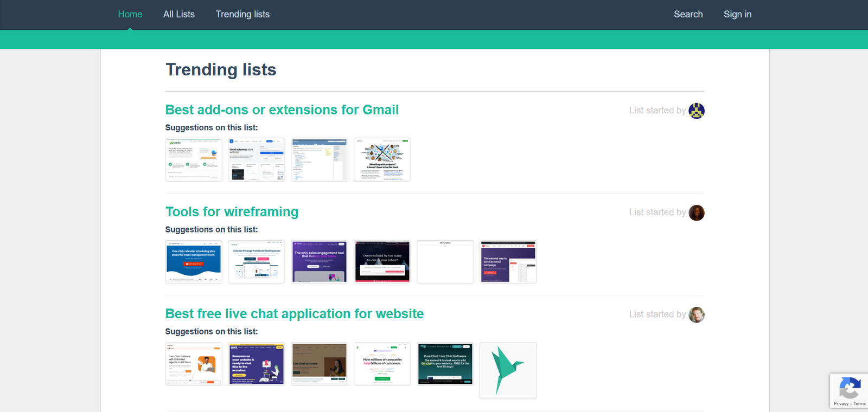Open the 'Wrestling with projects?' suggestion thumbnail
Screen dimensions: 868x412
pos(382,159)
